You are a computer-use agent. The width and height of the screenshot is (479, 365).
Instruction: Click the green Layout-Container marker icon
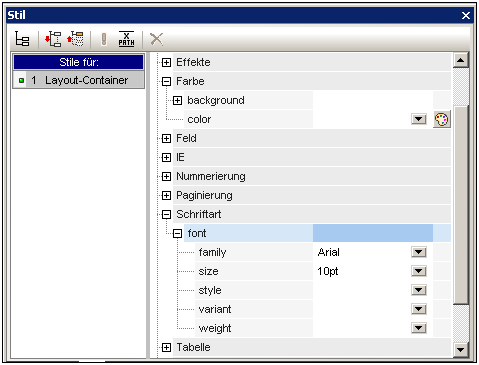(21, 80)
